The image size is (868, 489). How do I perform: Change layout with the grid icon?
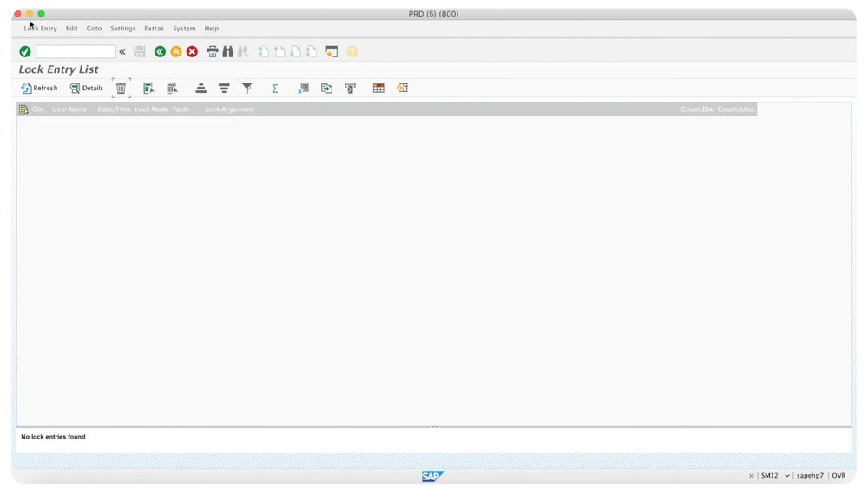(378, 88)
